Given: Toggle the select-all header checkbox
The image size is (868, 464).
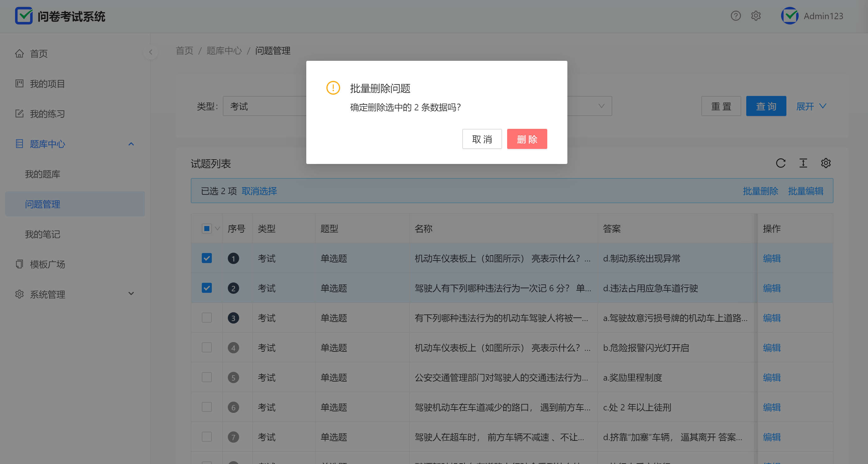Looking at the screenshot, I should coord(206,229).
